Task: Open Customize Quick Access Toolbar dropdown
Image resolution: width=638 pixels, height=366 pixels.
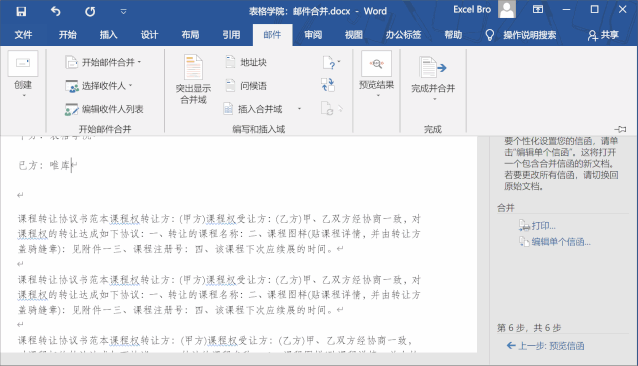Action: pyautogui.click(x=123, y=11)
